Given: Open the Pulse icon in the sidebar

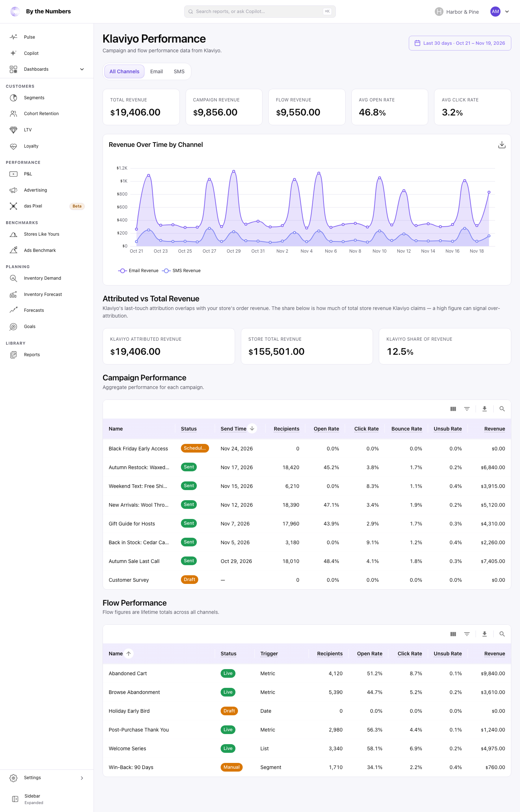Looking at the screenshot, I should pos(13,37).
